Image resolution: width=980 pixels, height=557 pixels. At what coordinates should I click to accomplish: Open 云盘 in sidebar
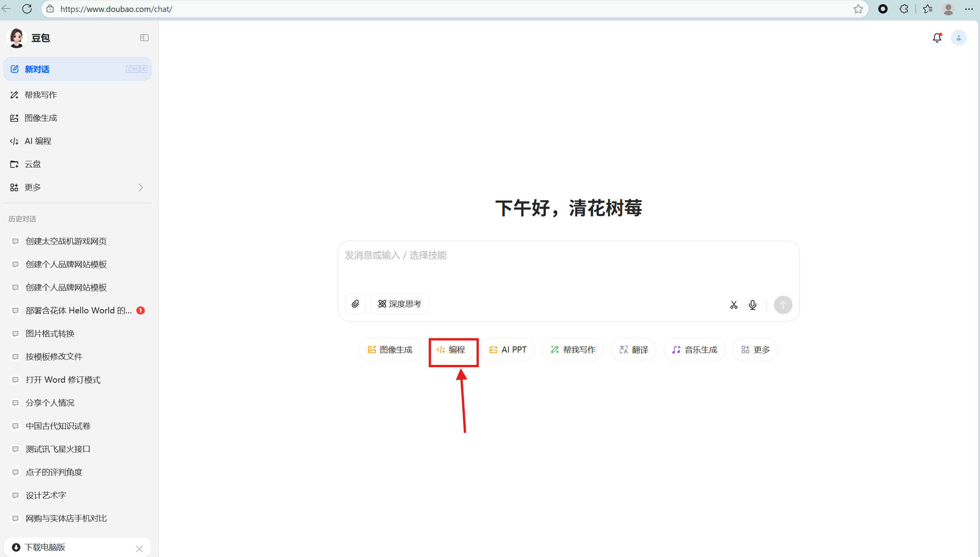pyautogui.click(x=33, y=164)
